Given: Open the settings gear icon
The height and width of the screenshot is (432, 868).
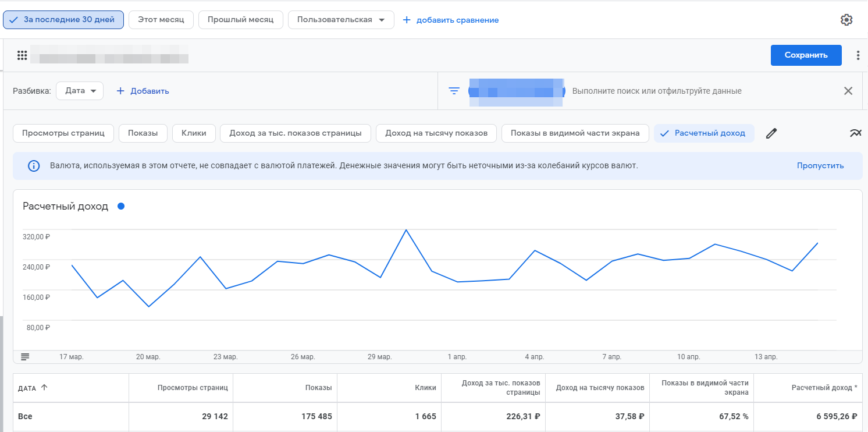Looking at the screenshot, I should (x=846, y=20).
